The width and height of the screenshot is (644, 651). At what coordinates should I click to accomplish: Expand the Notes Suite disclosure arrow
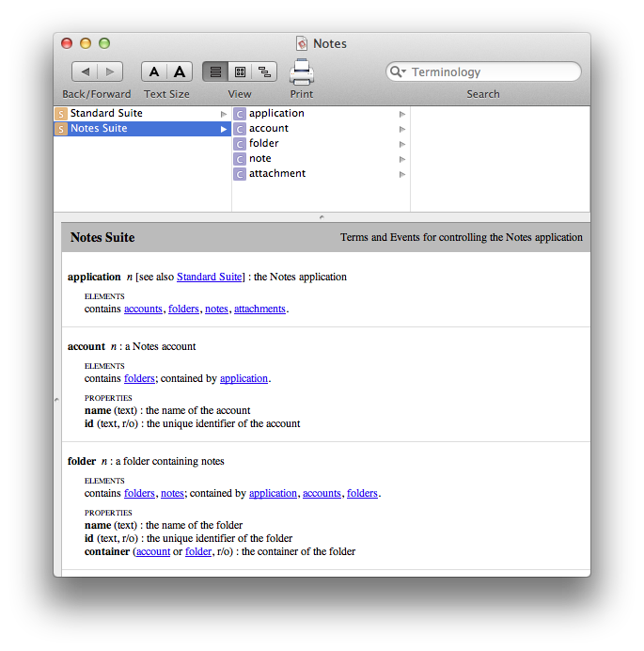click(224, 129)
